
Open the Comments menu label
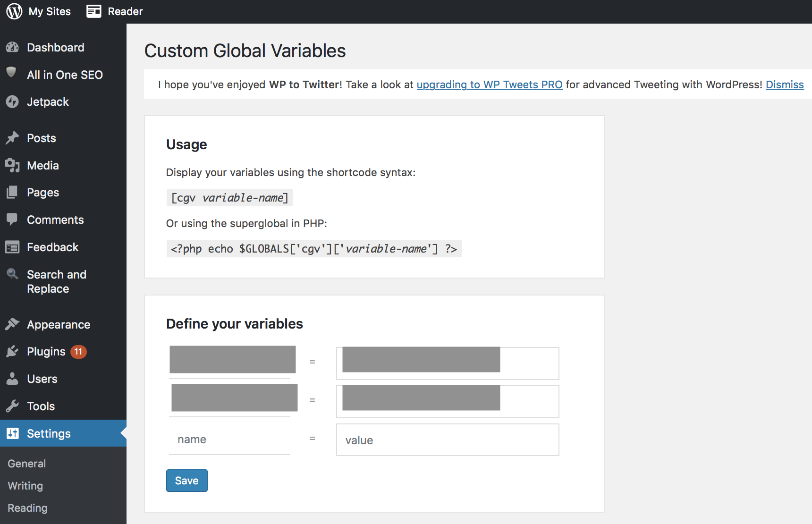55,220
